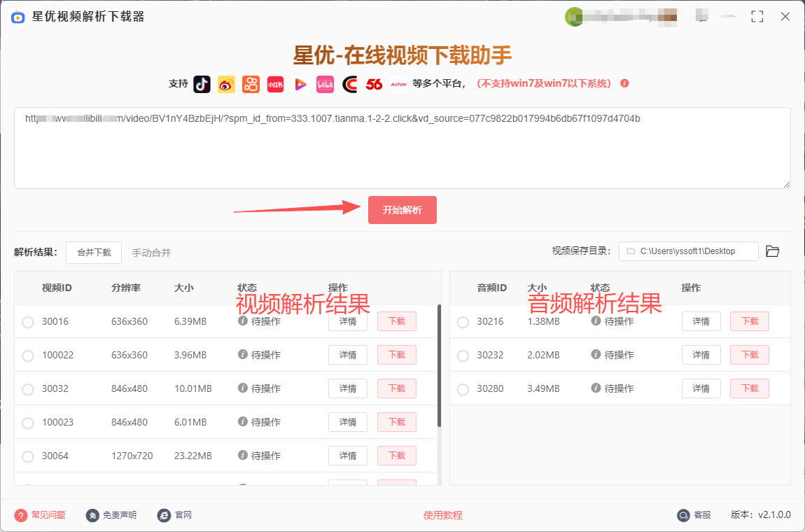Image resolution: width=805 pixels, height=532 pixels.
Task: Click the red C-shaped platform icon
Action: 349,84
